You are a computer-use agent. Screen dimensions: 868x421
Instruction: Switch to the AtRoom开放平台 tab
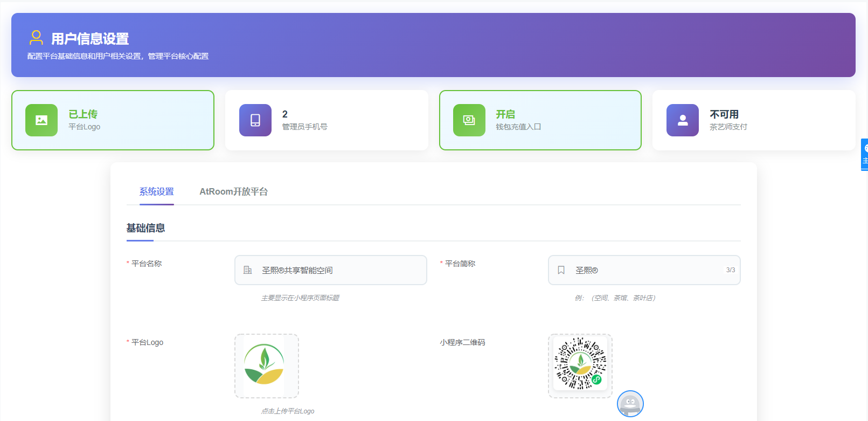[233, 192]
